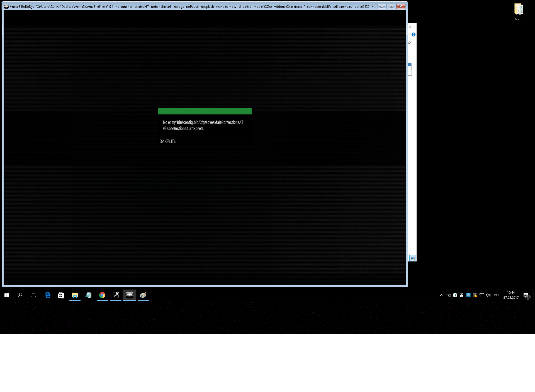
Task: Open the Paint palette taskbar icon
Action: pyautogui.click(x=143, y=295)
